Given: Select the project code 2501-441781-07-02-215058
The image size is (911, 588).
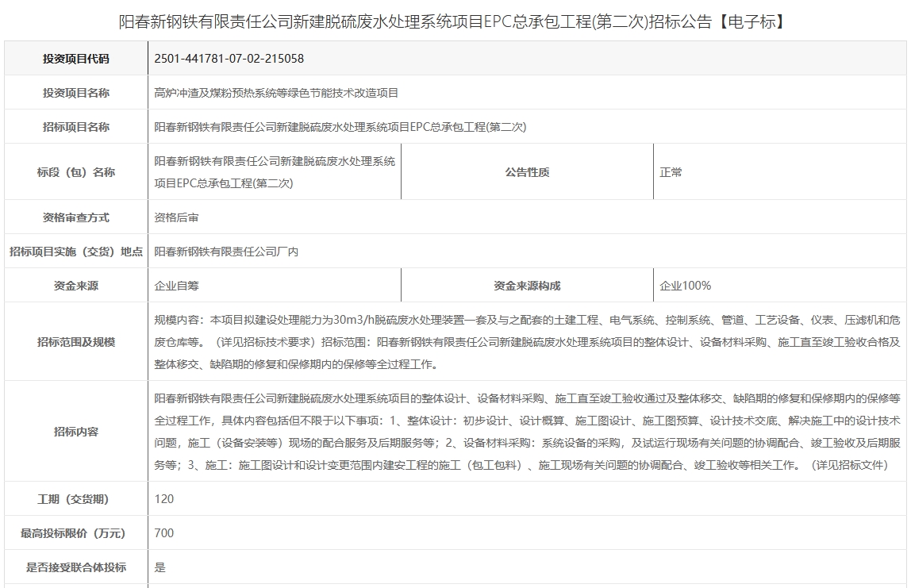Looking at the screenshot, I should tap(229, 59).
